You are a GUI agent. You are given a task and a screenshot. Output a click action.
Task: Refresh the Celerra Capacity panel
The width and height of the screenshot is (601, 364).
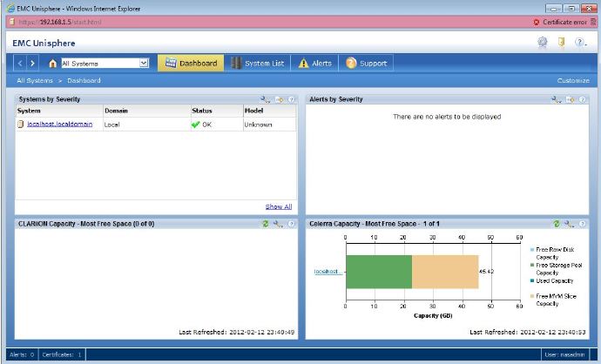[557, 224]
